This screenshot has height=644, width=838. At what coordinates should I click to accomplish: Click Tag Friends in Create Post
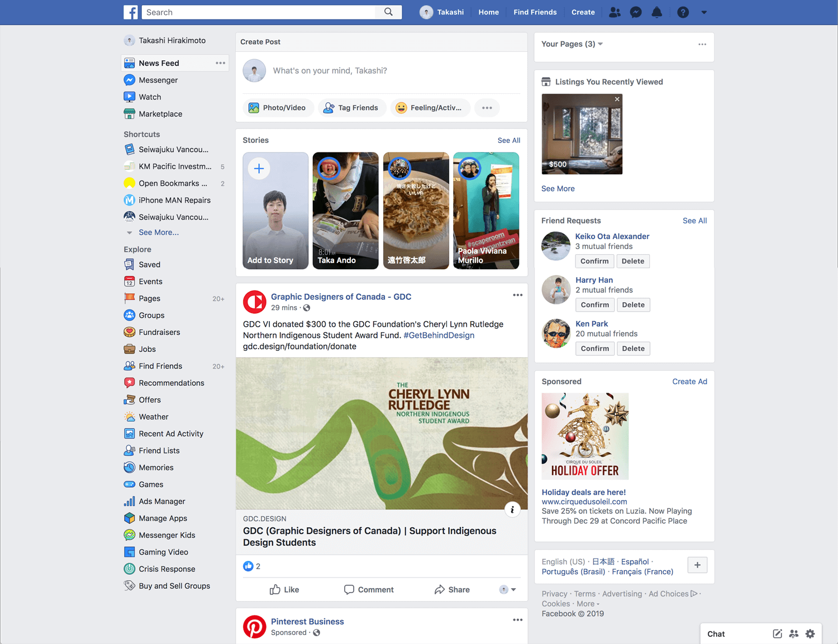tap(352, 108)
